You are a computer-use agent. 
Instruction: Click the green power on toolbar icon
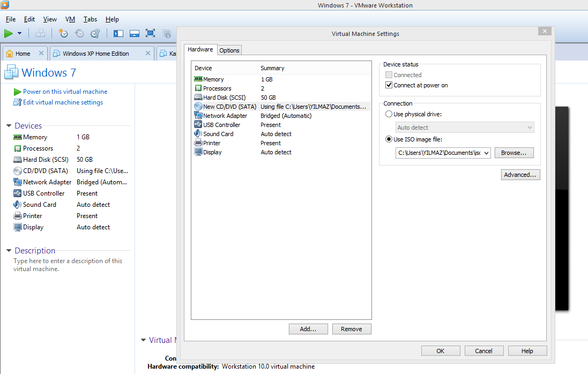pyautogui.click(x=8, y=34)
